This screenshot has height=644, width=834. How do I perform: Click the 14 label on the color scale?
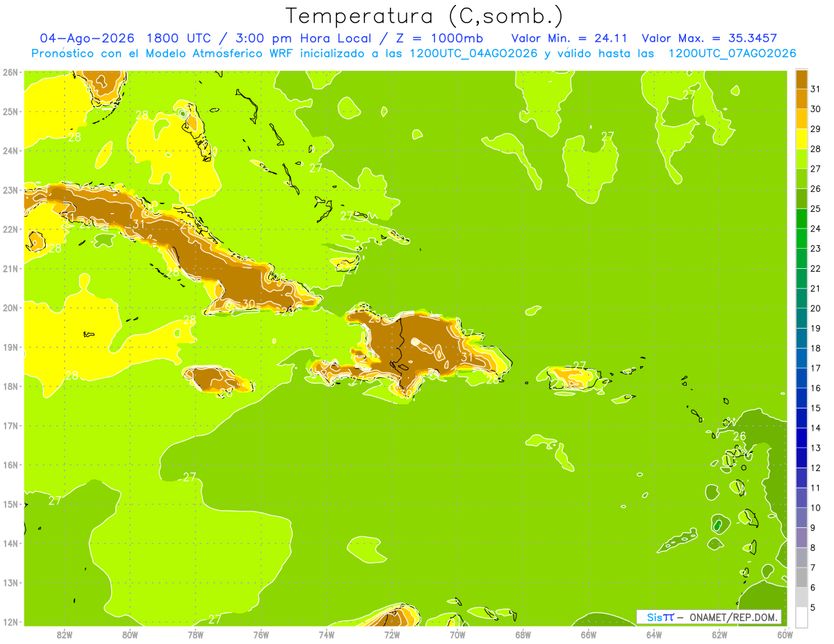[816, 428]
